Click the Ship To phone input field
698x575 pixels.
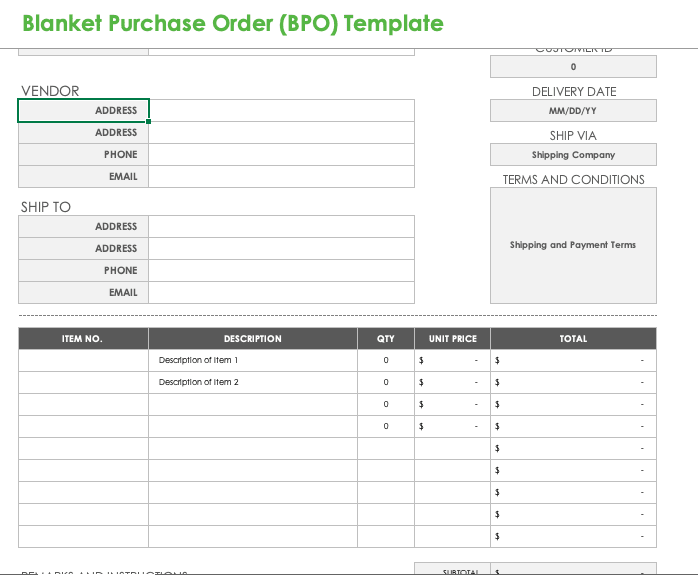coord(281,271)
